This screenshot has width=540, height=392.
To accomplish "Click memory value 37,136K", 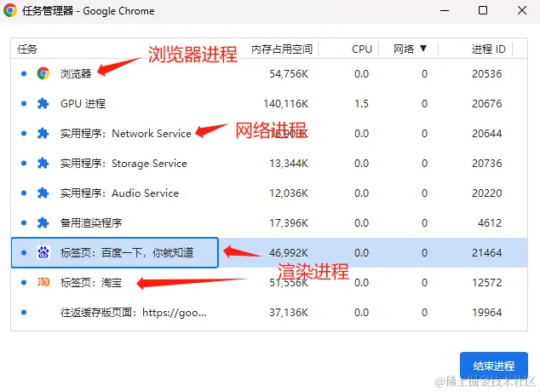I will click(x=289, y=313).
